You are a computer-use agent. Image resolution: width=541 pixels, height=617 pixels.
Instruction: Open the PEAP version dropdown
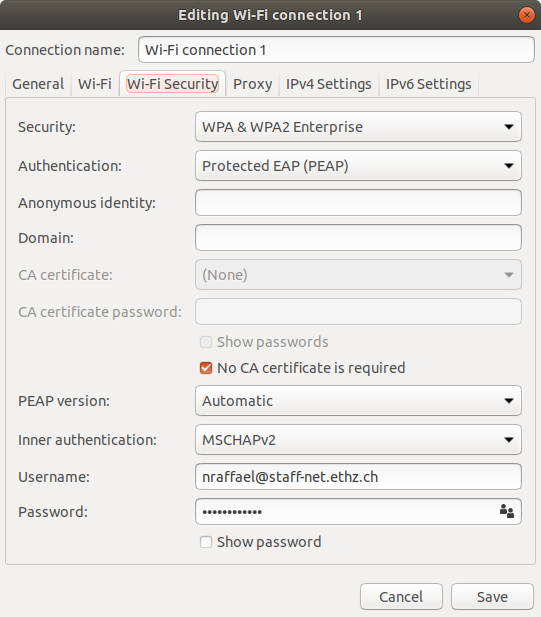[x=358, y=401]
